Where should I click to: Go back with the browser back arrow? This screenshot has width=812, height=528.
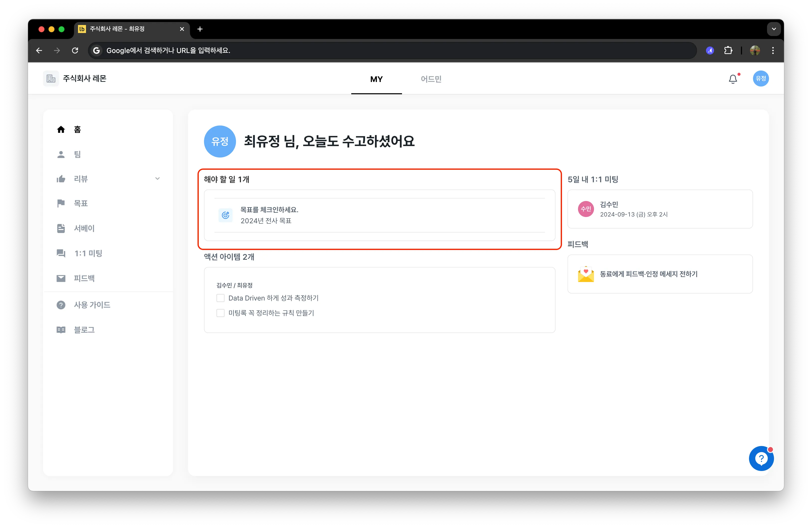point(39,50)
